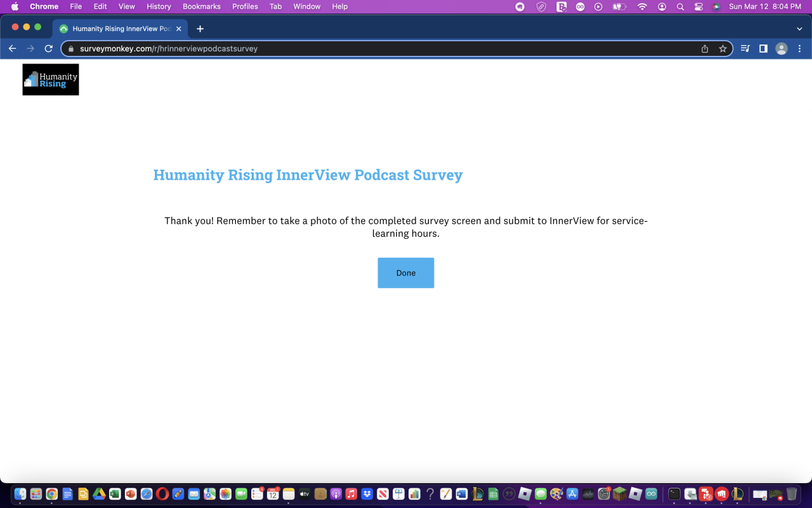
Task: Open Podcasts from the dock
Action: tap(336, 494)
